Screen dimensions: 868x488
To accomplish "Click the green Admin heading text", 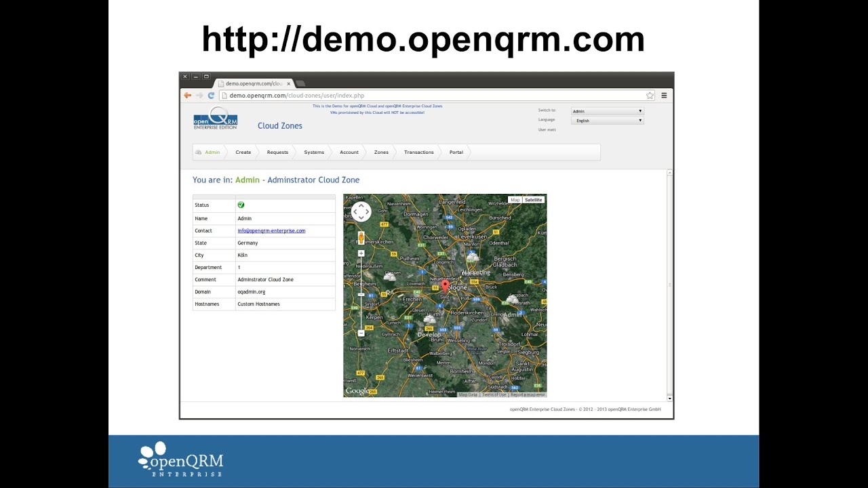I will [x=248, y=180].
